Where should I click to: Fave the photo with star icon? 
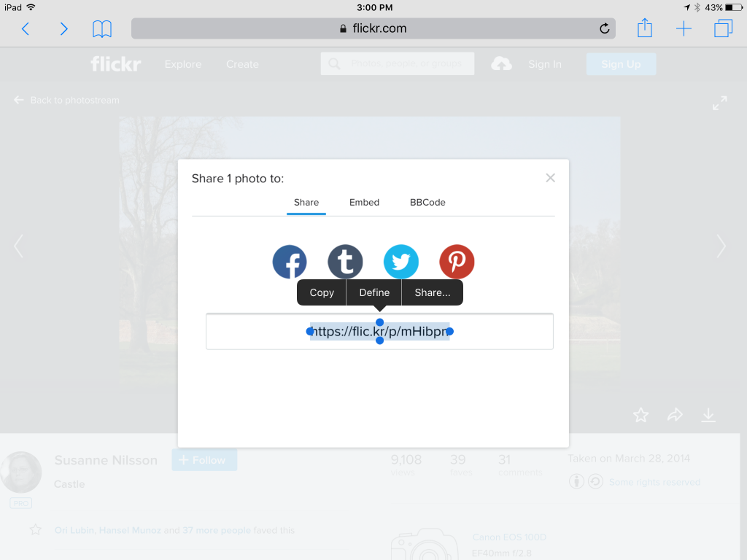(640, 415)
